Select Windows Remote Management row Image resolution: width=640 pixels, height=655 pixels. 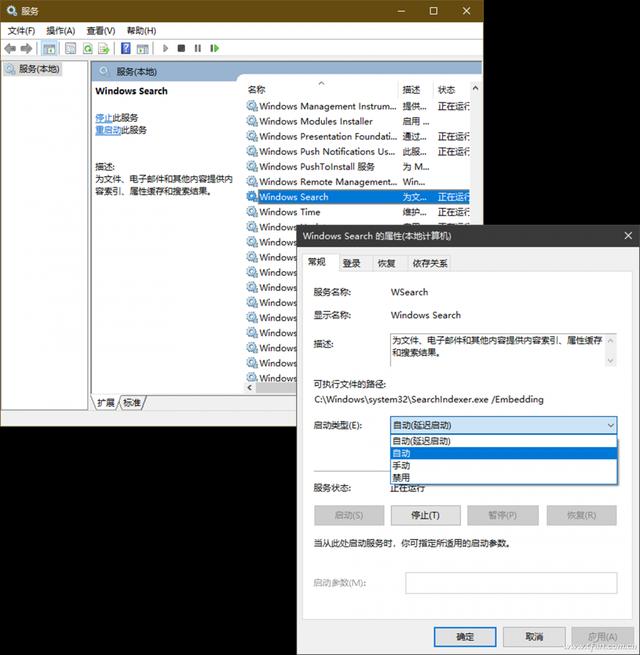coord(358,181)
